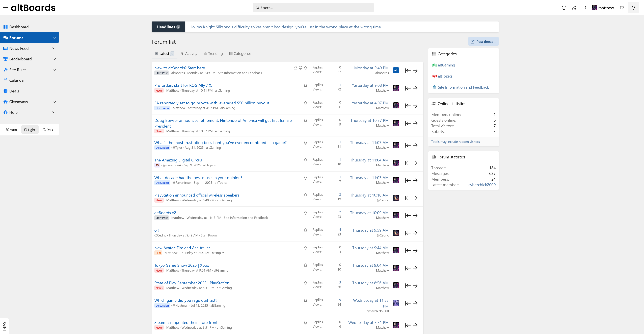The image size is (644, 334).
Task: Open the hamburger menu icon
Action: 6,8
